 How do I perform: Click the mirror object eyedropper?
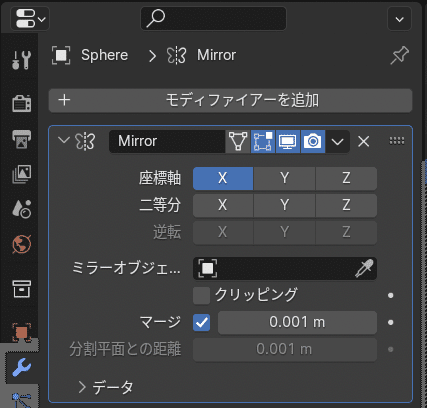pyautogui.click(x=364, y=268)
